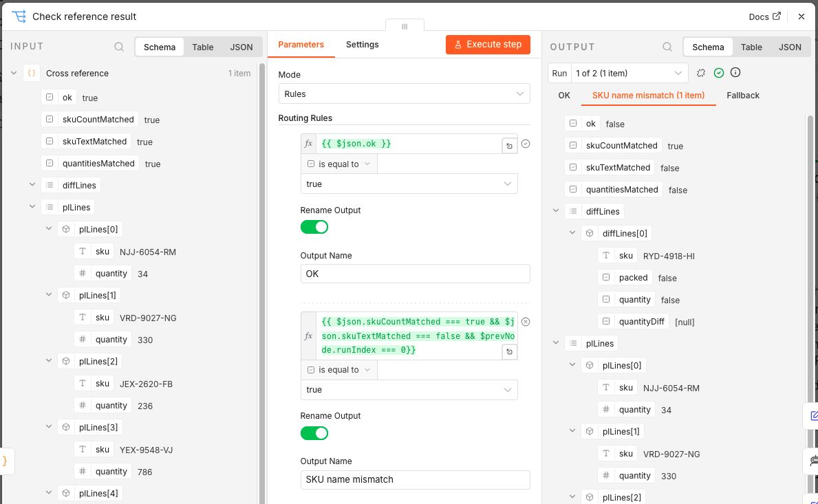818x504 pixels.
Task: Open the second rule's true value dropdown
Action: pos(409,390)
